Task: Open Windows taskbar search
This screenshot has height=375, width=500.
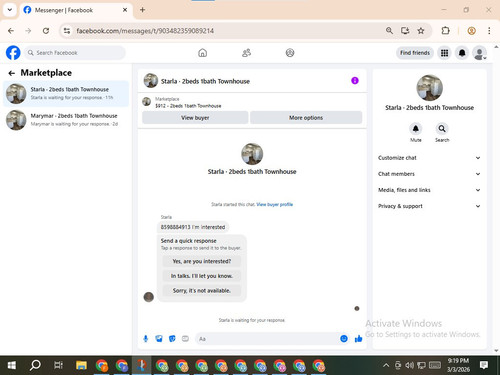Action: point(35,365)
